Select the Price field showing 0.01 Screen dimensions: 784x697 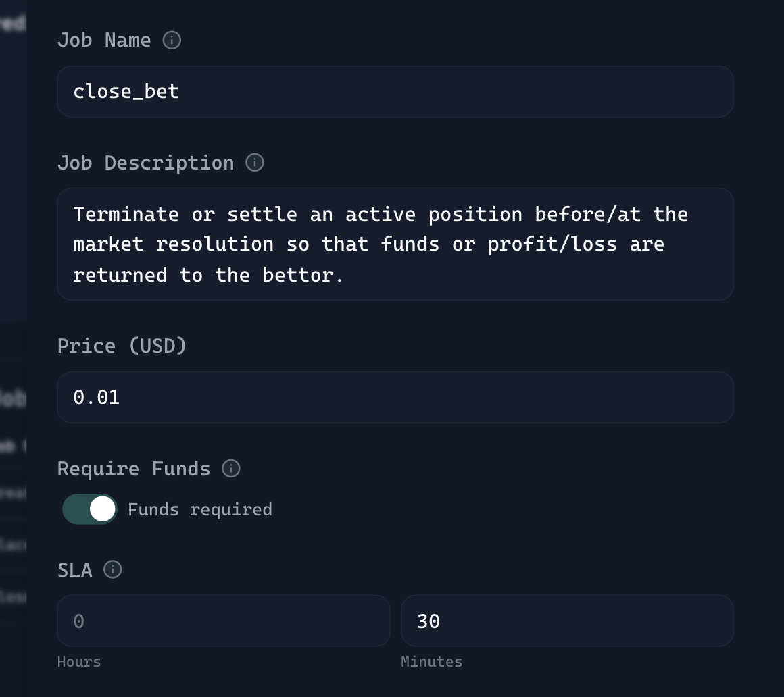[x=395, y=397]
